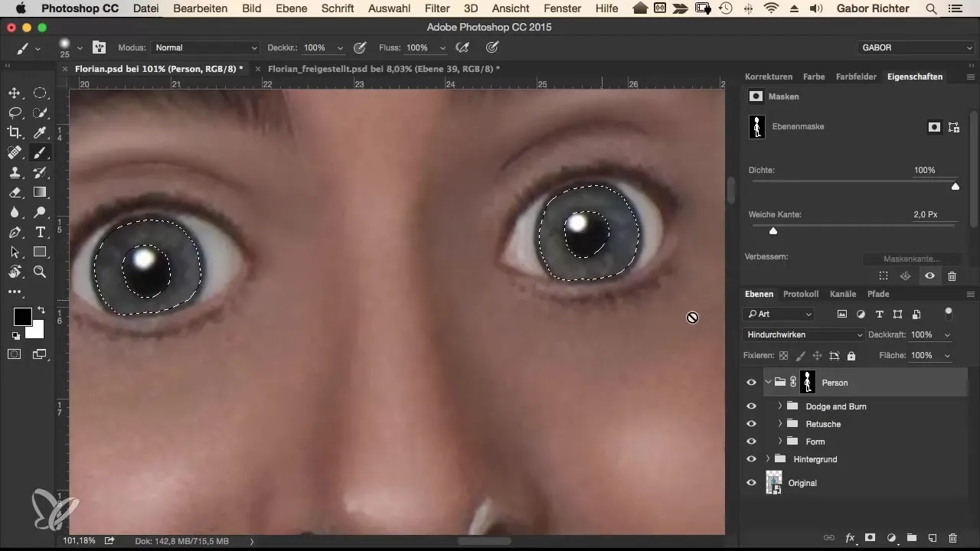Hide the Dodge and Burn group
Viewport: 980px width, 551px height.
pos(751,406)
